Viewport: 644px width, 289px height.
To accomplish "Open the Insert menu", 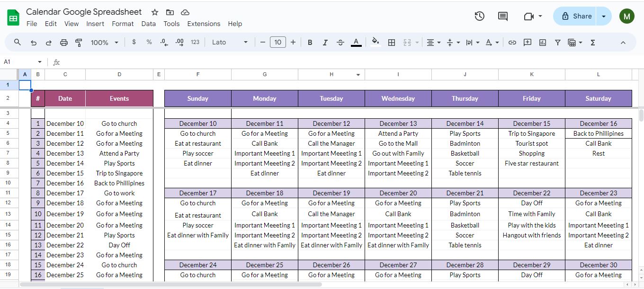I will click(95, 24).
